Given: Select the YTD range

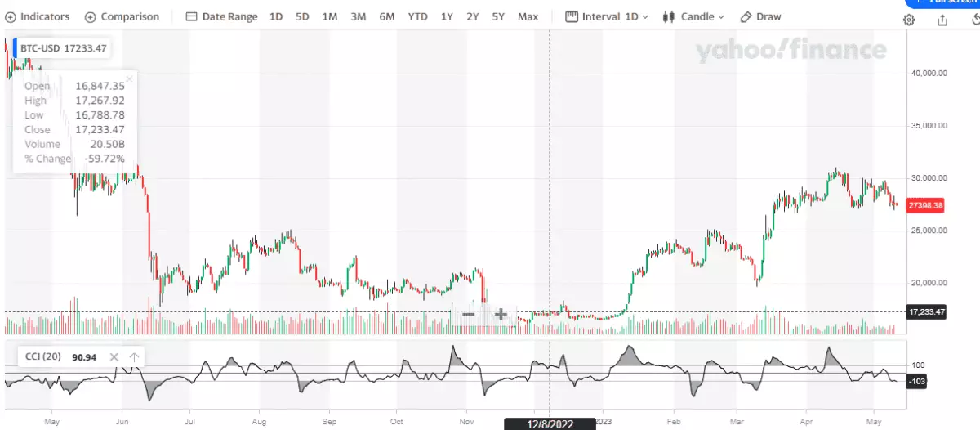Looking at the screenshot, I should (x=417, y=16).
